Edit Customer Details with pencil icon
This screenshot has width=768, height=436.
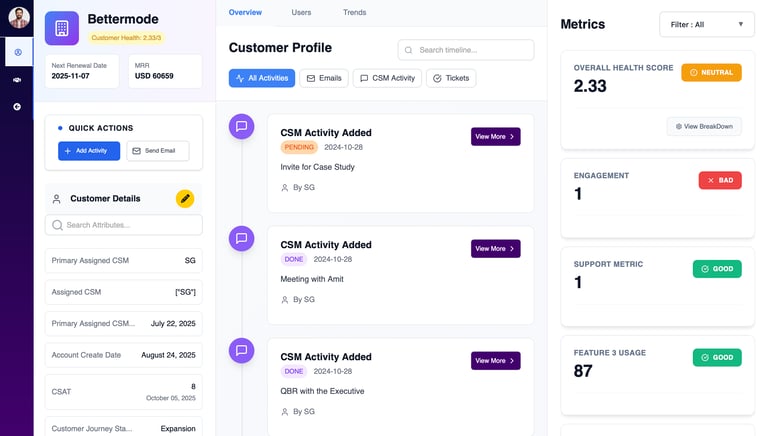[x=185, y=198]
